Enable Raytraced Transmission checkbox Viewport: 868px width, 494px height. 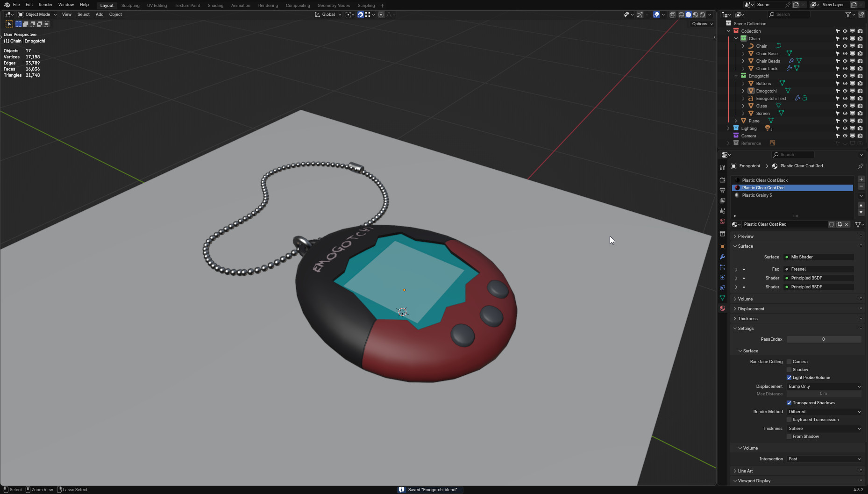[x=789, y=420]
